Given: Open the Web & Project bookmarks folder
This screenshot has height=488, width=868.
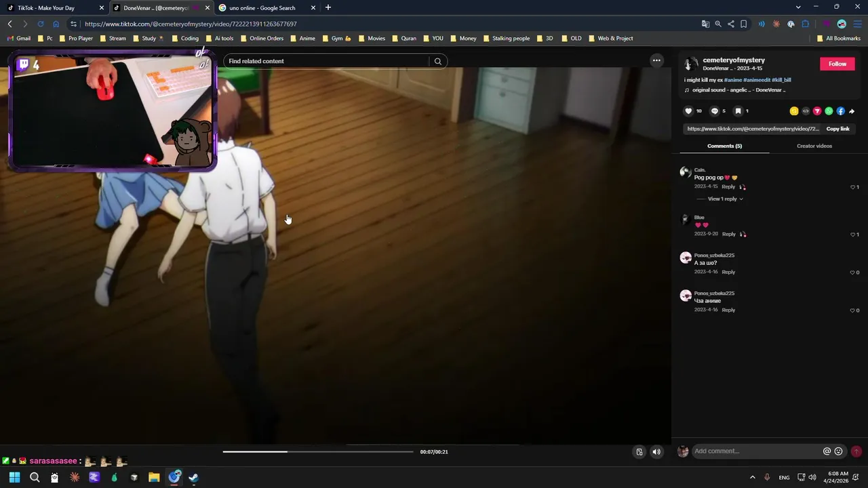Looking at the screenshot, I should click(x=611, y=39).
